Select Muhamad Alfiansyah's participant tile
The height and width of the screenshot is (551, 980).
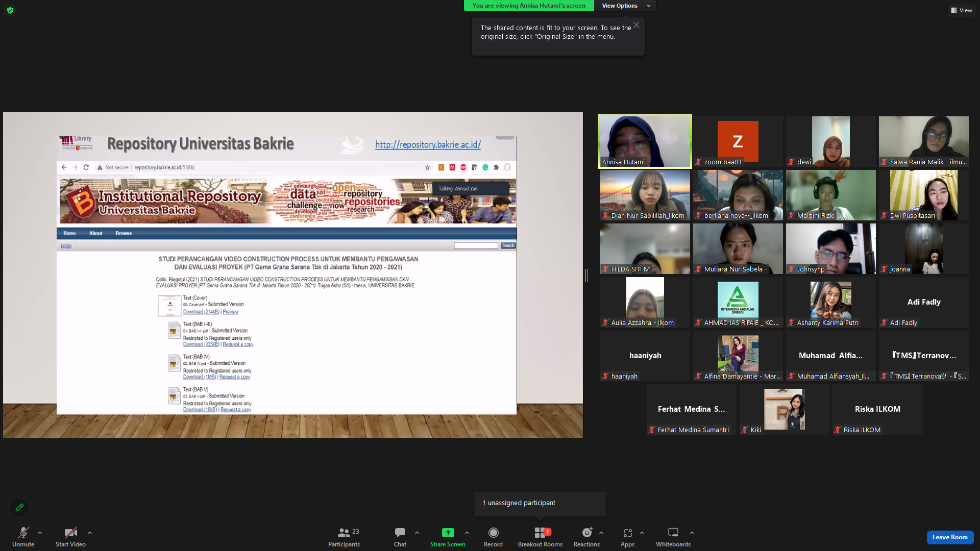(831, 356)
